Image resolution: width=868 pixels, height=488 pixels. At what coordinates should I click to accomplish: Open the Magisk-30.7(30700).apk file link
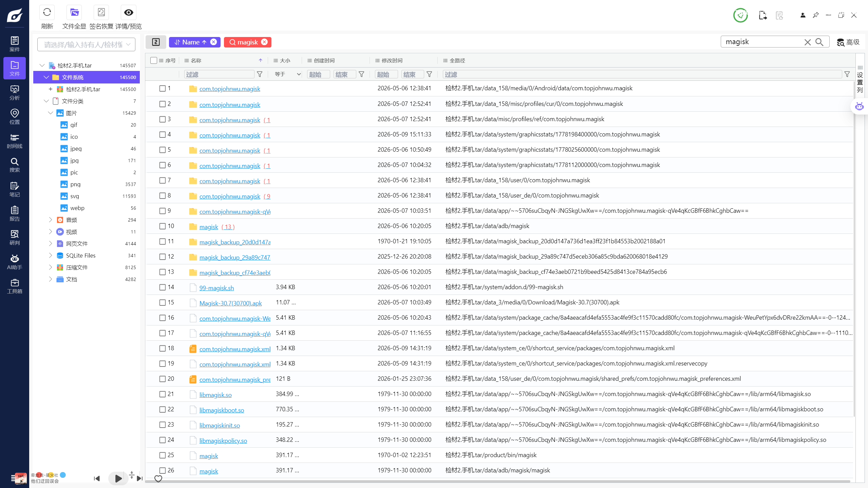click(x=231, y=303)
